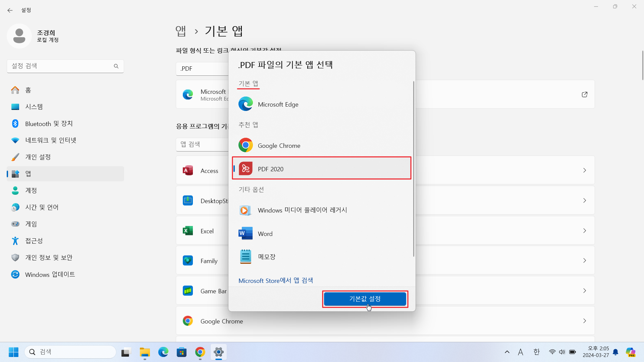This screenshot has width=644, height=362.
Task: Expand the Family app row chevron
Action: (x=584, y=260)
